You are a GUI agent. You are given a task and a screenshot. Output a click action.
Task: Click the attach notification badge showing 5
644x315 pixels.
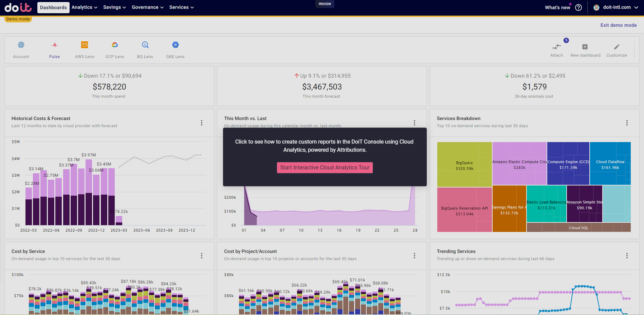coord(566,40)
